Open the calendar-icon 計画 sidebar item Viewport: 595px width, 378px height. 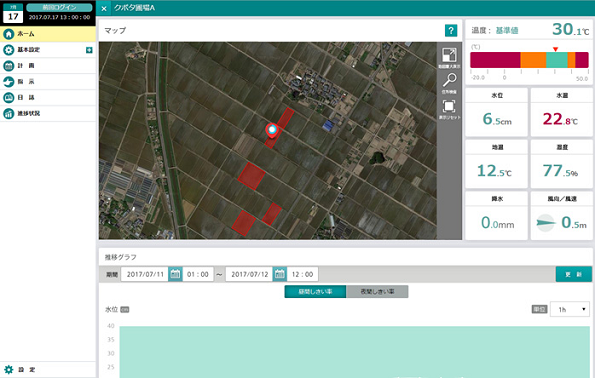[47, 66]
